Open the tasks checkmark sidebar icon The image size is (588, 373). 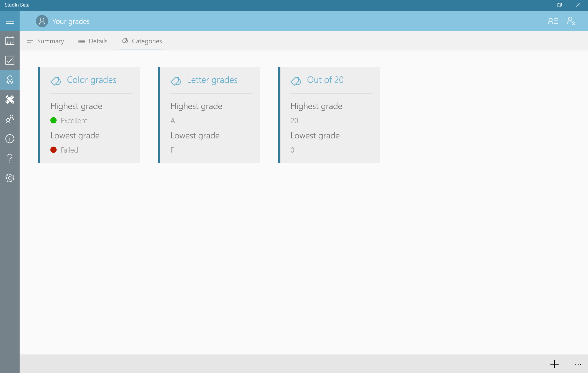point(10,60)
